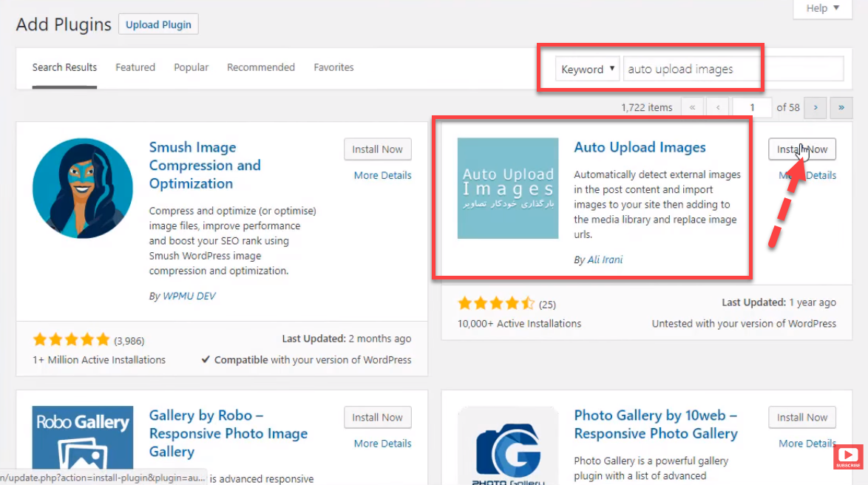The height and width of the screenshot is (485, 868).
Task: View More Details for Gallery by Robo
Action: [x=382, y=444]
